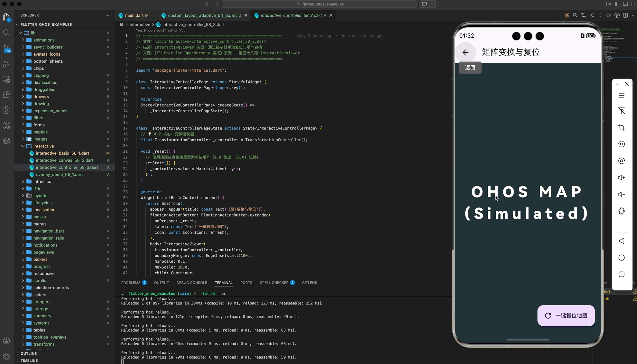Open Source Control view with 178 badge
Viewport: 637px width, 364px height.
click(x=6, y=48)
